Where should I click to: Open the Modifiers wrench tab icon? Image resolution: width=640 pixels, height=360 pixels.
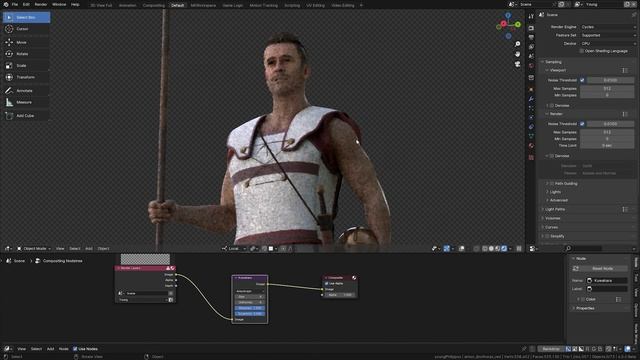pos(531,99)
